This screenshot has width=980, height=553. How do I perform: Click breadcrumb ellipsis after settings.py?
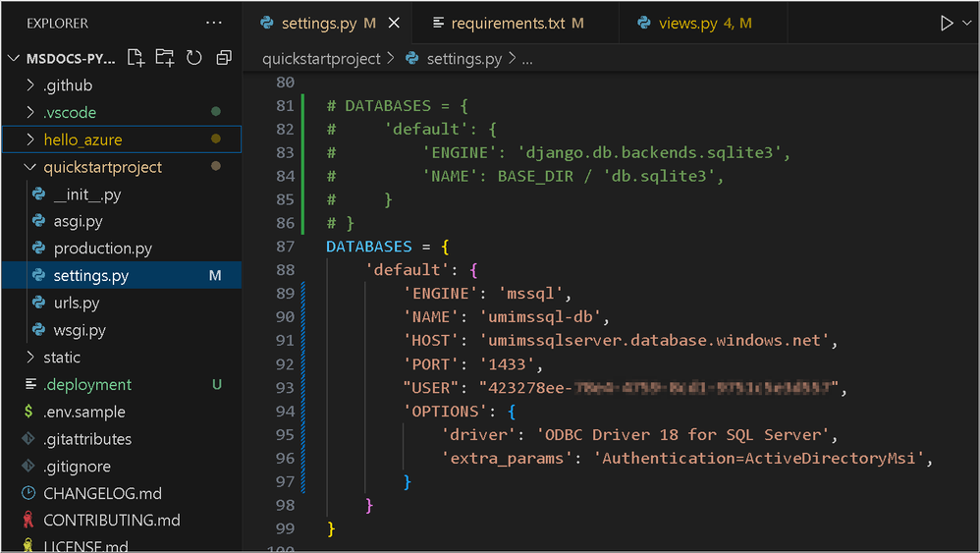click(x=527, y=60)
